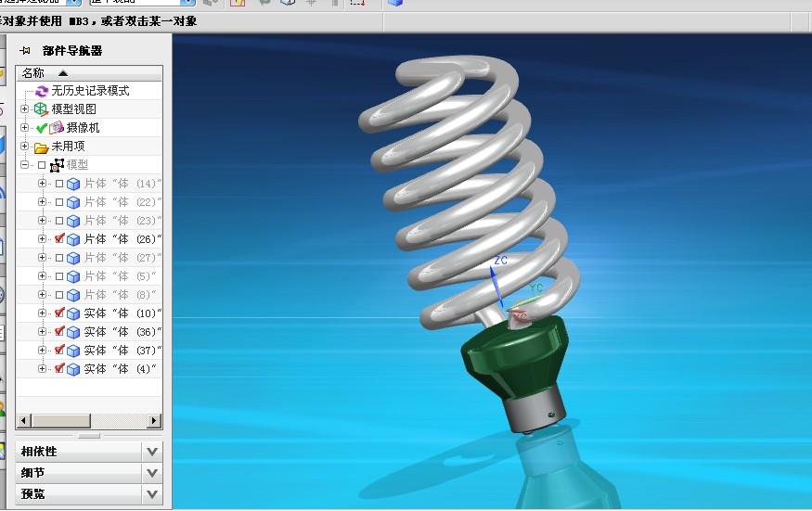Check the box for 片体 体 (5)
Viewport: 812px width, 511px height.
(59, 276)
